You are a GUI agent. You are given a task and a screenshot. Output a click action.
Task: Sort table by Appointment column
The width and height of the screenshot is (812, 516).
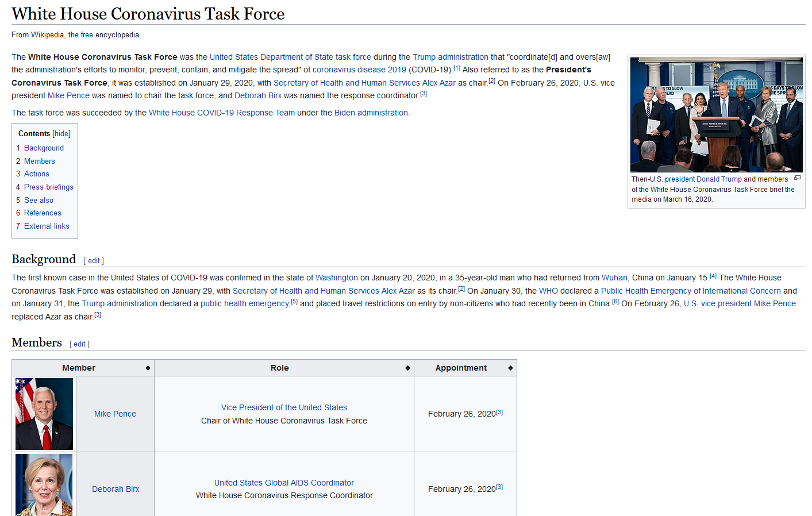click(510, 368)
